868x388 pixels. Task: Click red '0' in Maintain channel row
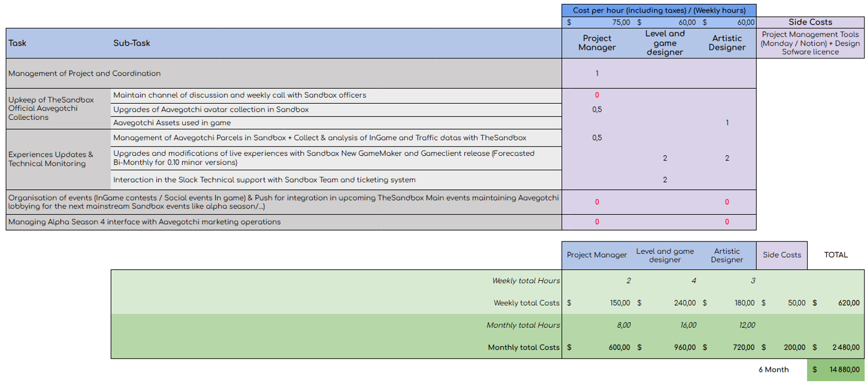tap(597, 95)
